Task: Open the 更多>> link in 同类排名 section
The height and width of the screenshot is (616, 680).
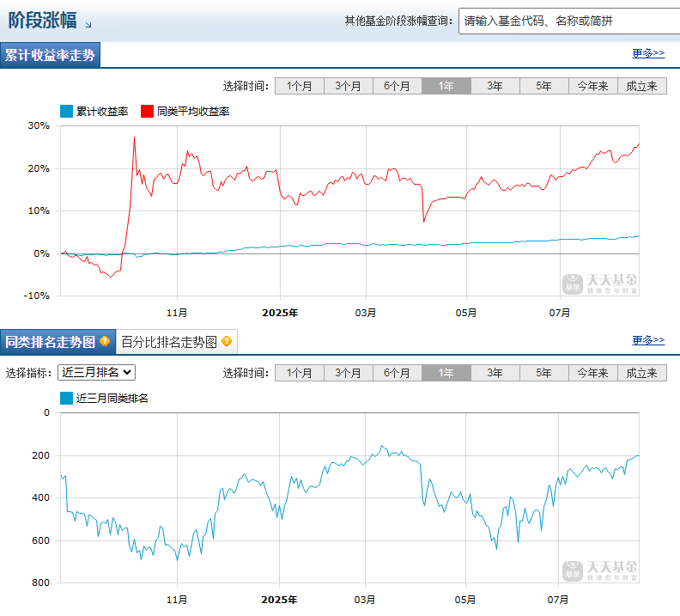Action: [x=648, y=340]
